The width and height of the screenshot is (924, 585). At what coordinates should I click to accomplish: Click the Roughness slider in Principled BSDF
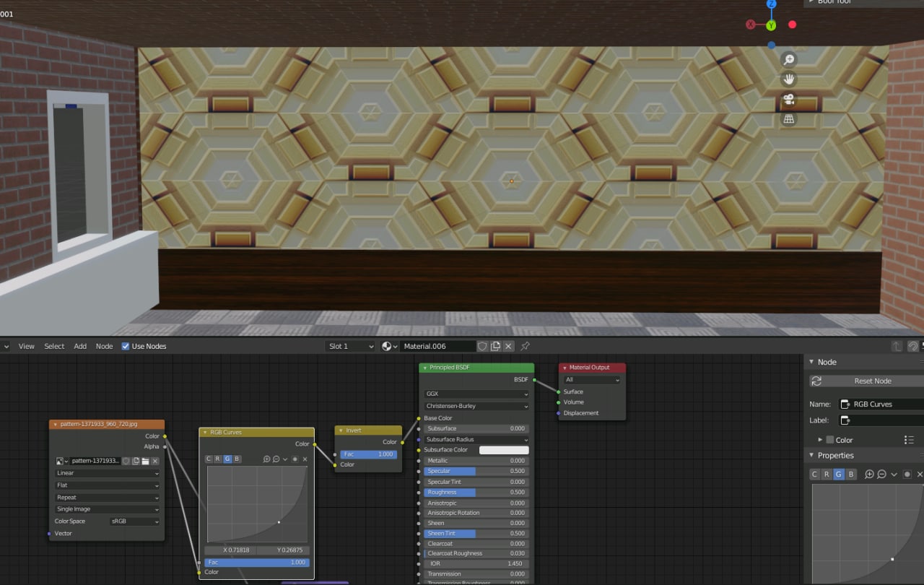(x=476, y=492)
